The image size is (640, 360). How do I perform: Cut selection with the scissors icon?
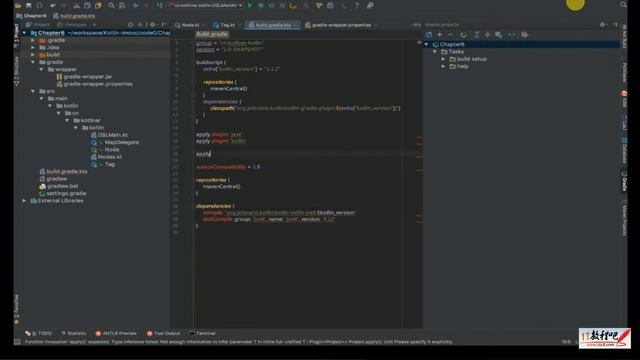point(76,5)
